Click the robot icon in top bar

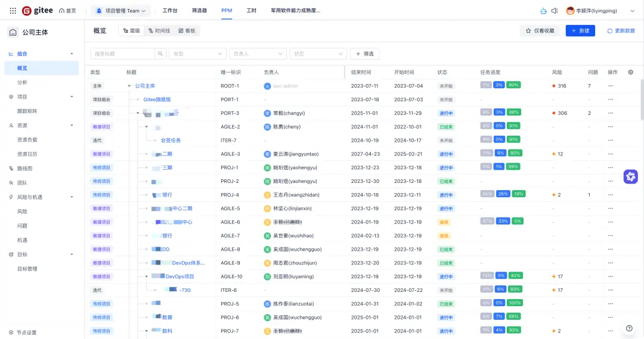[543, 11]
